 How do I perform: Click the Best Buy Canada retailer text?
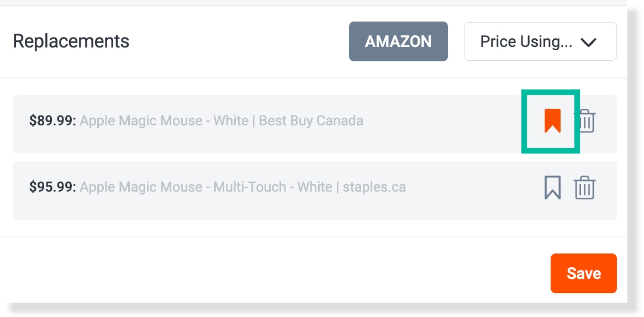pos(311,120)
